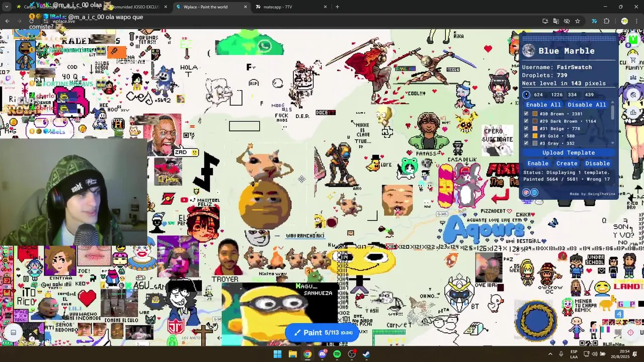644x362 pixels.
Task: Click the coordinate pin icon in Blue Marble
Action: (526, 95)
